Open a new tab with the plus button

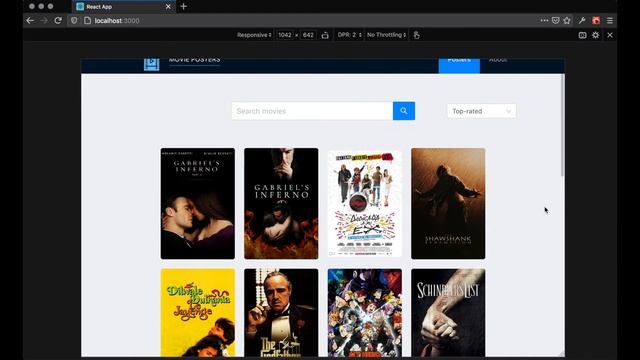click(184, 7)
